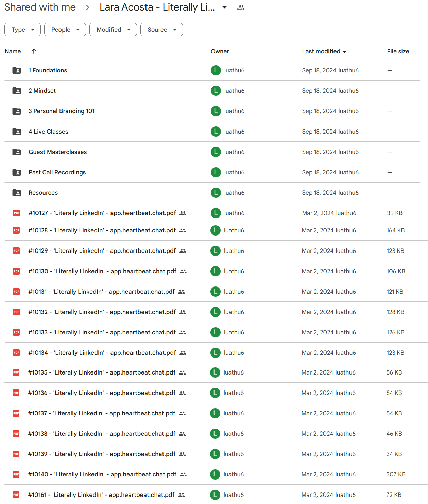Click PDF icon for file #10133
Viewport: 428px width, 504px height.
point(16,332)
